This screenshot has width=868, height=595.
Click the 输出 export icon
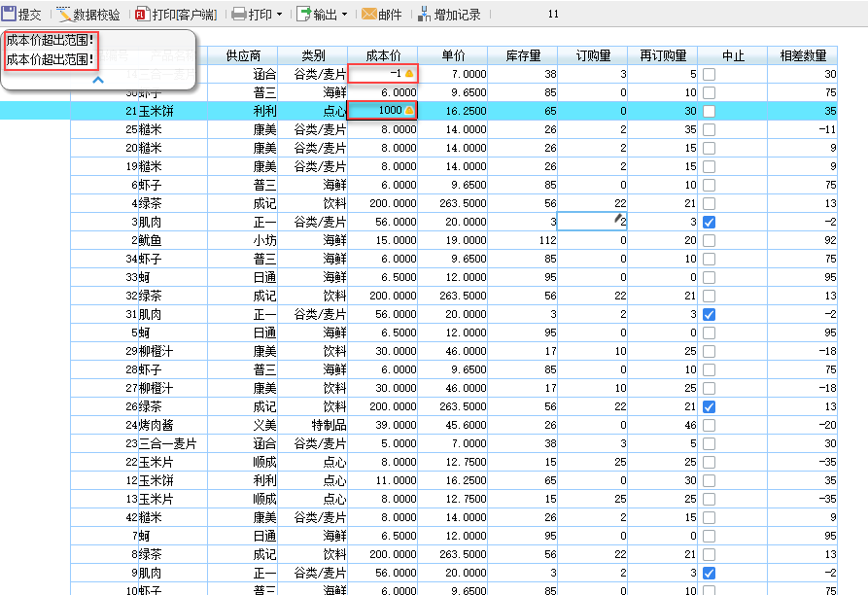click(304, 14)
